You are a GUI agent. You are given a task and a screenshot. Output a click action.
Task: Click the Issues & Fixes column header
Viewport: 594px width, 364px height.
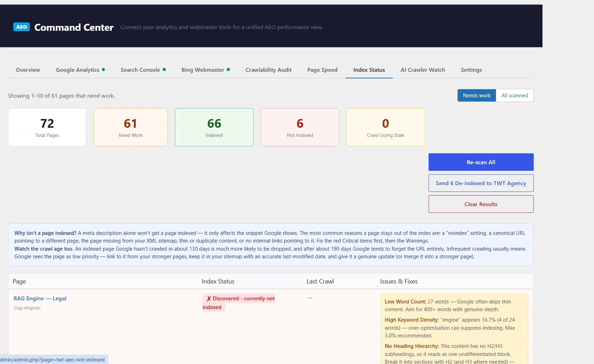[399, 281]
